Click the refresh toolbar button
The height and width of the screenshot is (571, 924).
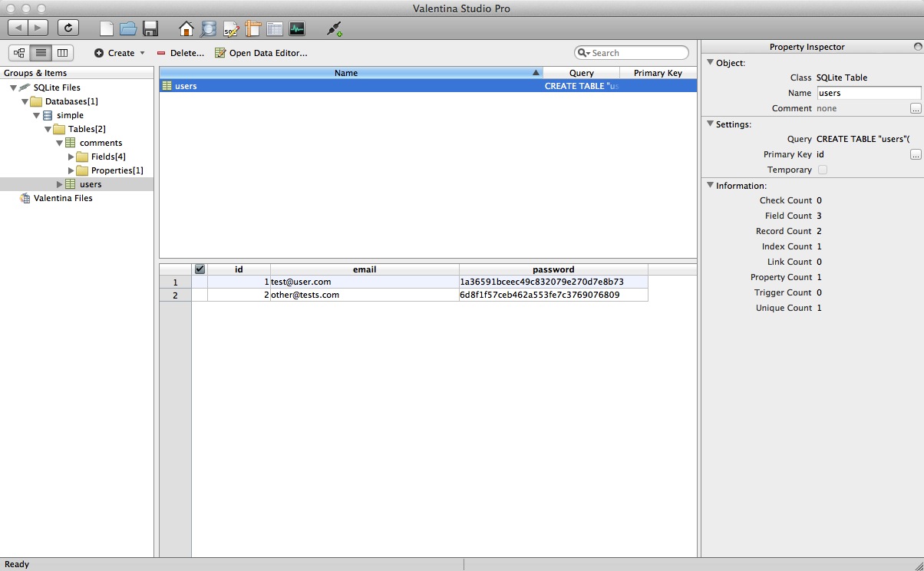point(68,28)
